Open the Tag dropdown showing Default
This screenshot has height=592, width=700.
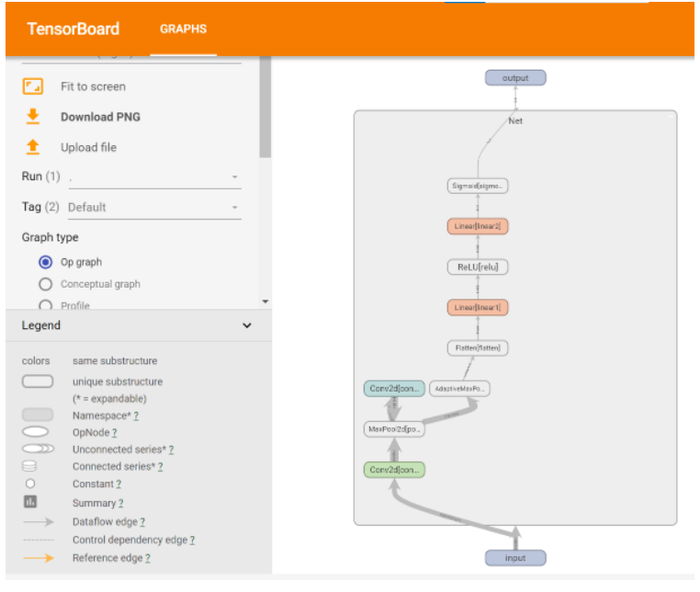154,208
